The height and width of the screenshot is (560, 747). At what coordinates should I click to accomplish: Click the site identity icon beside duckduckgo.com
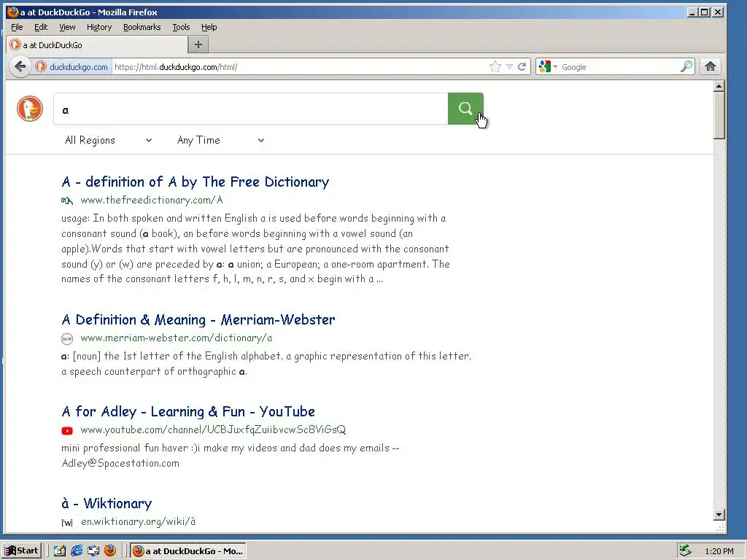pos(41,66)
